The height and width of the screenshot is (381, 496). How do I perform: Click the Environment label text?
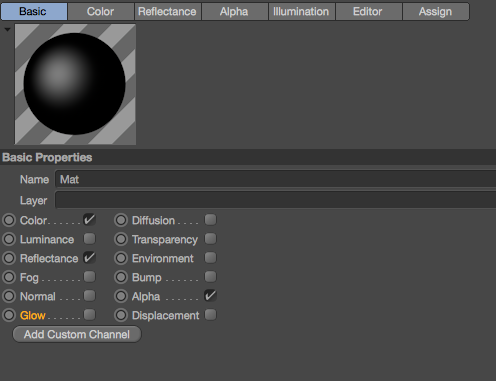pyautogui.click(x=163, y=258)
